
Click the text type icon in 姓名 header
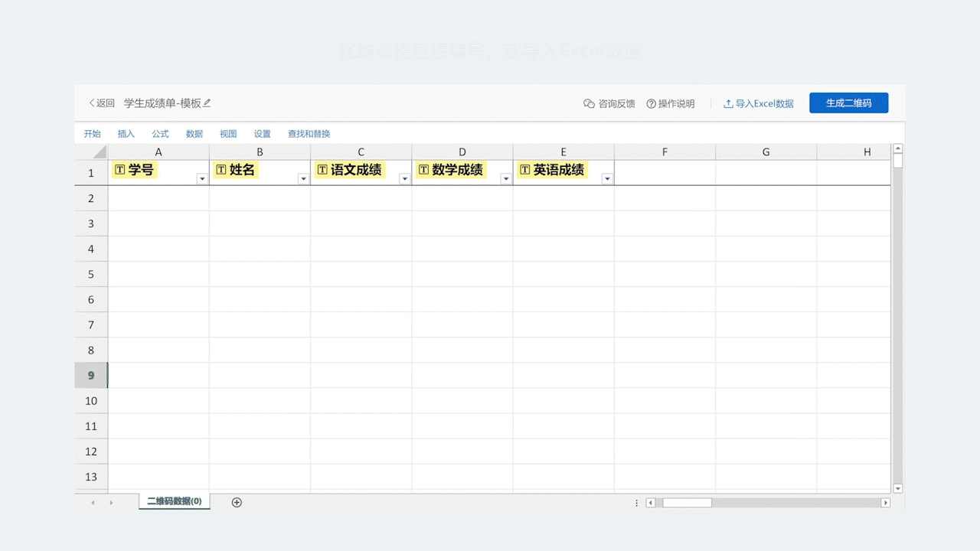click(x=221, y=170)
